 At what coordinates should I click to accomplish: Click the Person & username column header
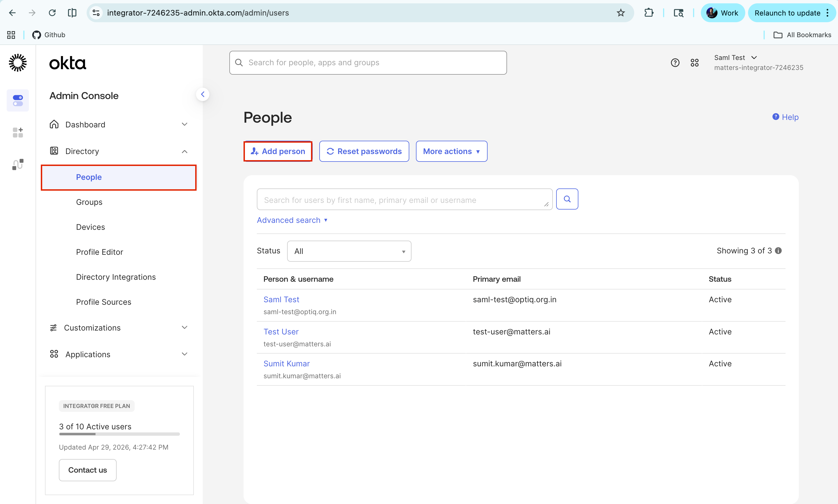coord(298,279)
